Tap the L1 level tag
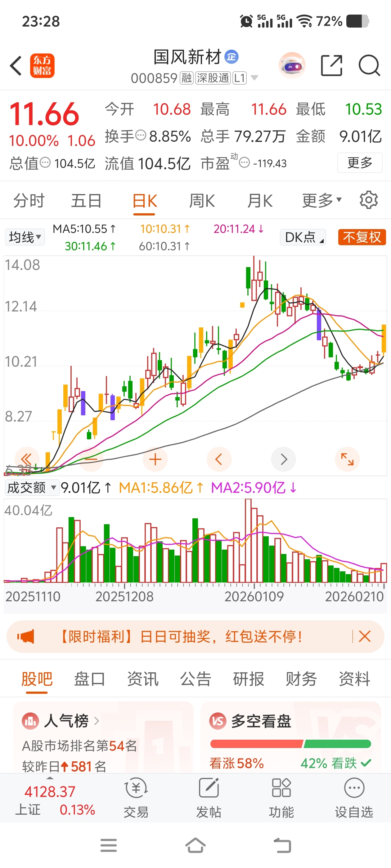The height and width of the screenshot is (868, 391). coord(240,78)
